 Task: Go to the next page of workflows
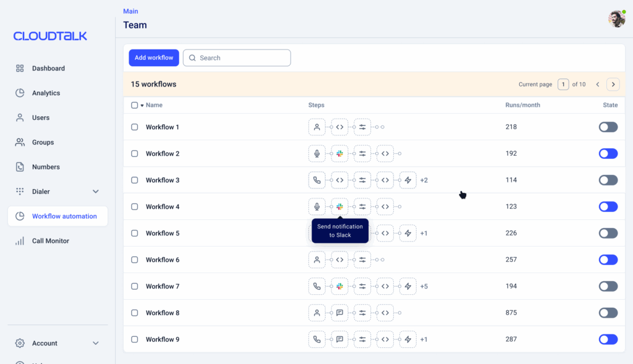point(613,85)
